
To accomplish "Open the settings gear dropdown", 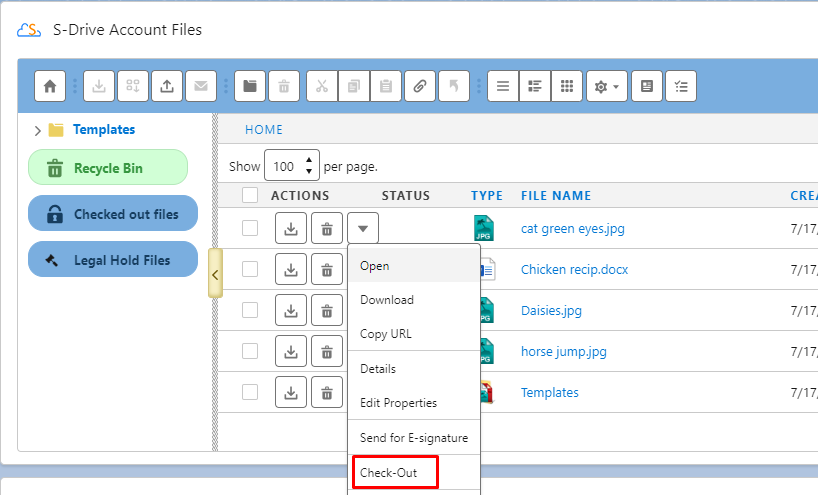I will pos(607,86).
